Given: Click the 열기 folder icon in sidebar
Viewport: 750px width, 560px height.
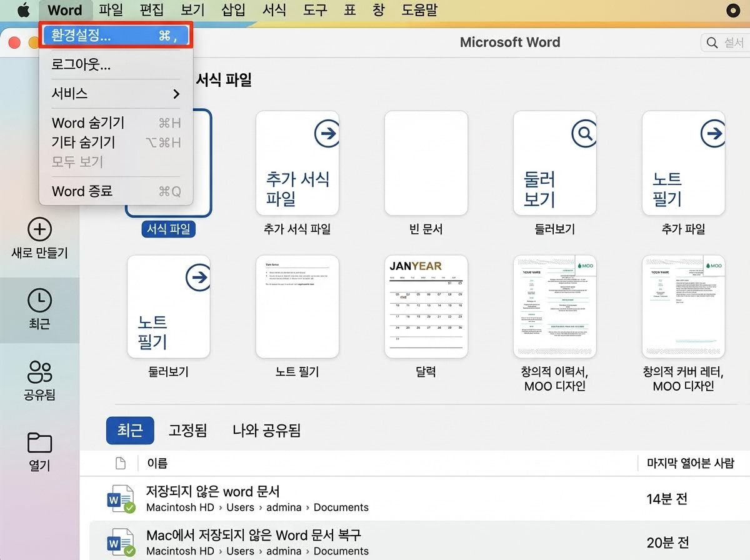Looking at the screenshot, I should pyautogui.click(x=39, y=442).
